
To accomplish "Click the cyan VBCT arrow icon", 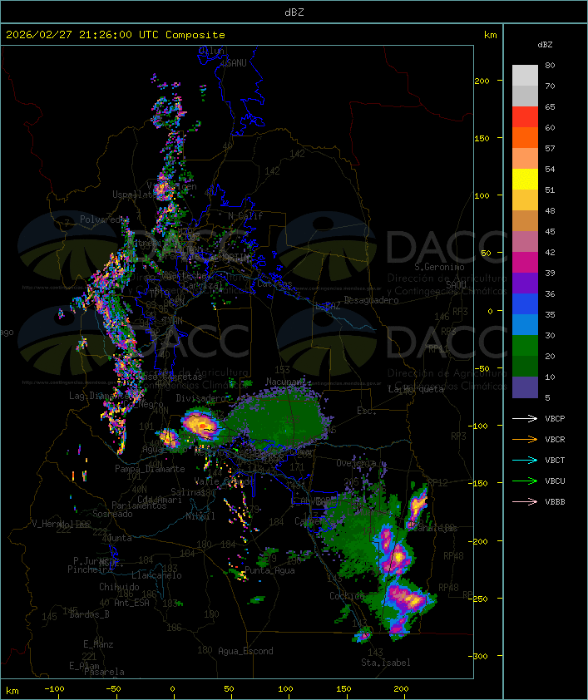I will (525, 460).
